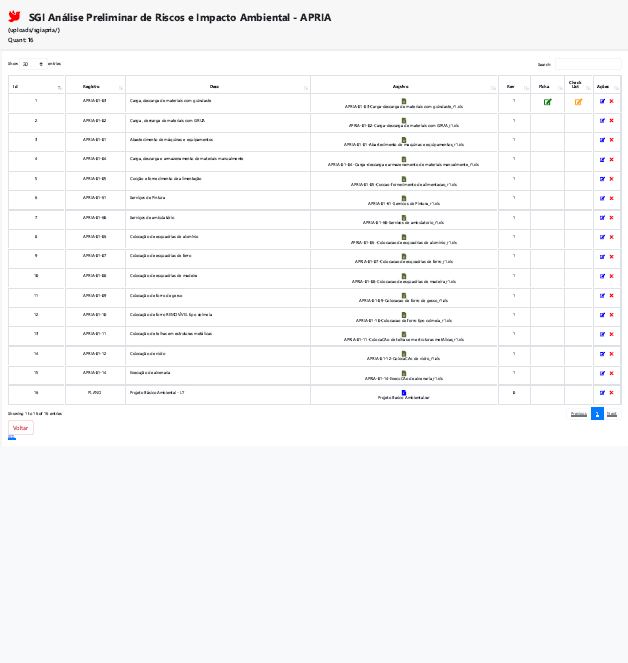Click the Voltar button

pyautogui.click(x=21, y=428)
